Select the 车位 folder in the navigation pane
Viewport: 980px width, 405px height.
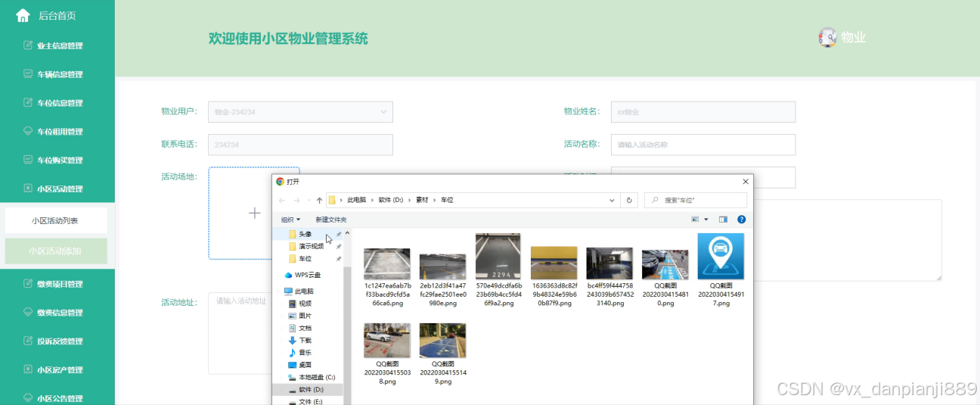click(305, 259)
